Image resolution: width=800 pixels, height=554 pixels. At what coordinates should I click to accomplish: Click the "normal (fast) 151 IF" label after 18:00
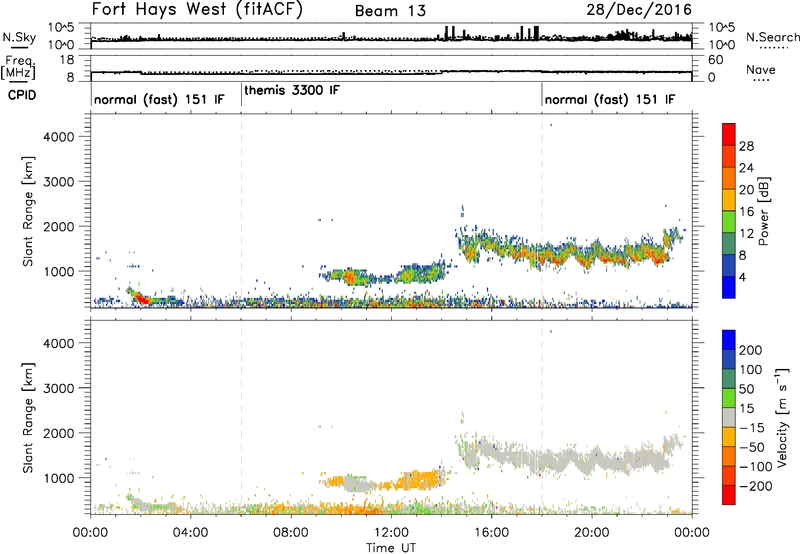point(610,99)
